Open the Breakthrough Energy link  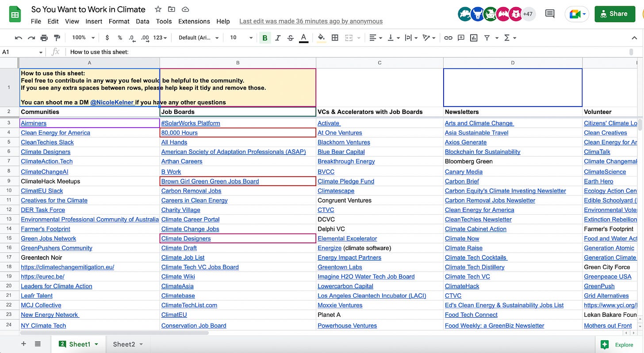coord(346,161)
